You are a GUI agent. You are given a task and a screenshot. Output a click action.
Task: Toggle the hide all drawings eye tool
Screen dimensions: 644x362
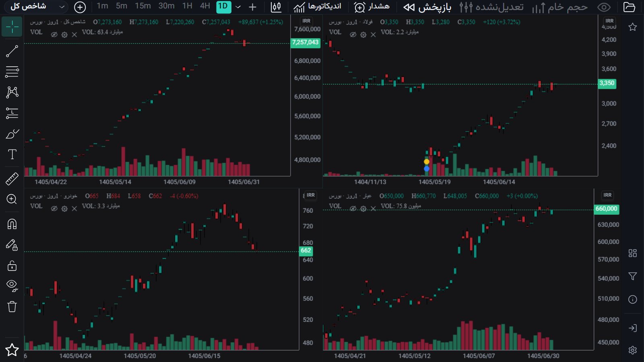pos(12,286)
